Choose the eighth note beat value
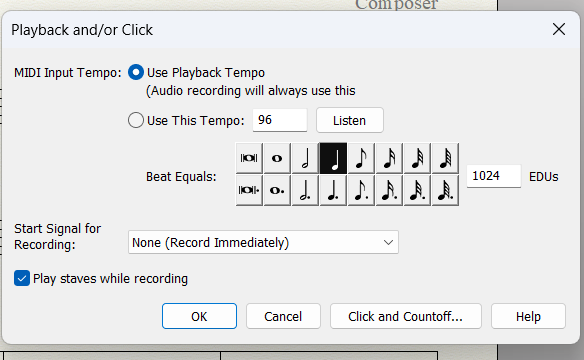 pos(361,158)
